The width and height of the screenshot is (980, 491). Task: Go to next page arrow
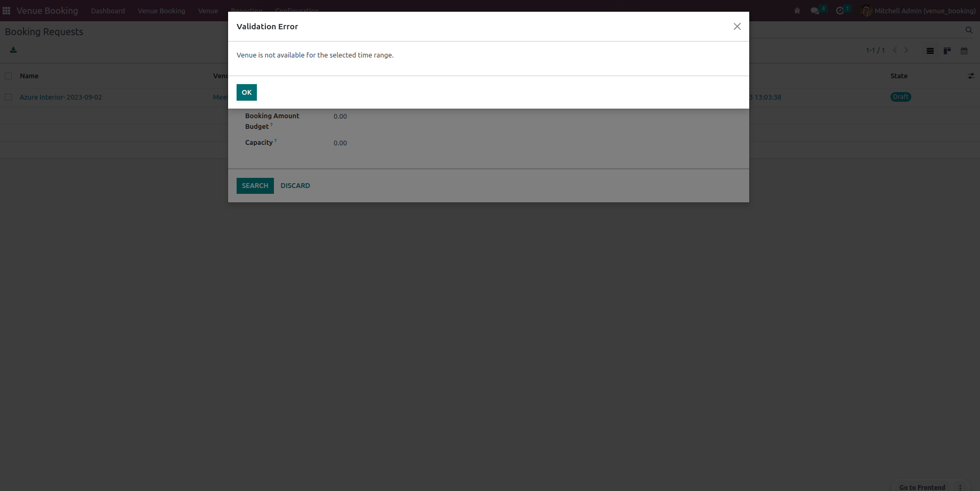pos(906,50)
